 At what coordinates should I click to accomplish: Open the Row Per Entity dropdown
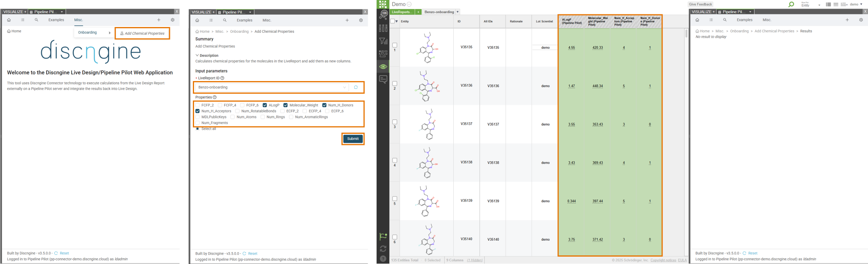tap(811, 5)
